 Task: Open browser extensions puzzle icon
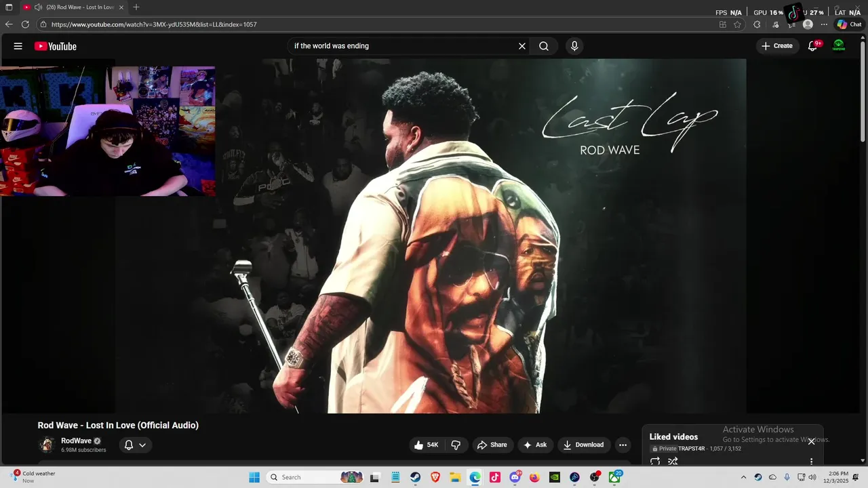click(757, 24)
